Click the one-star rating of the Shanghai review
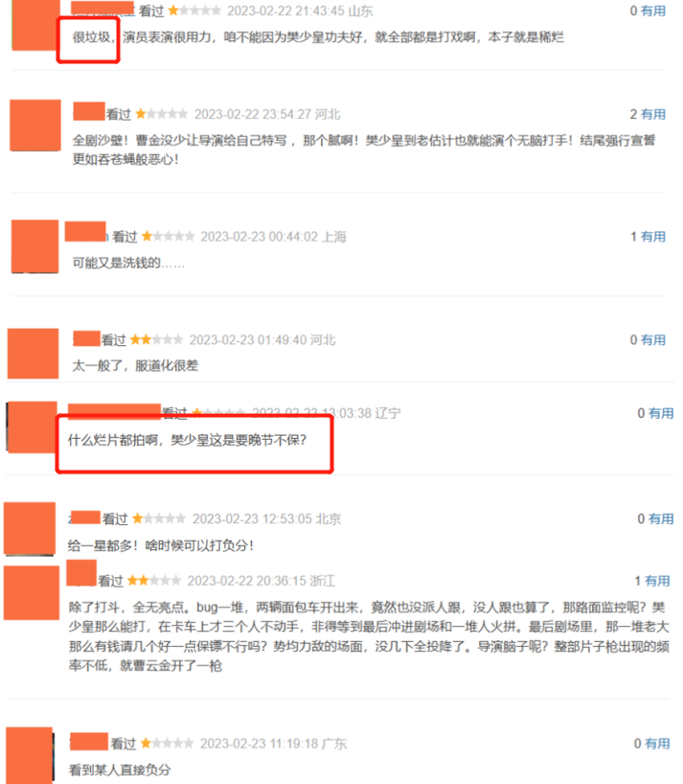 (x=168, y=237)
